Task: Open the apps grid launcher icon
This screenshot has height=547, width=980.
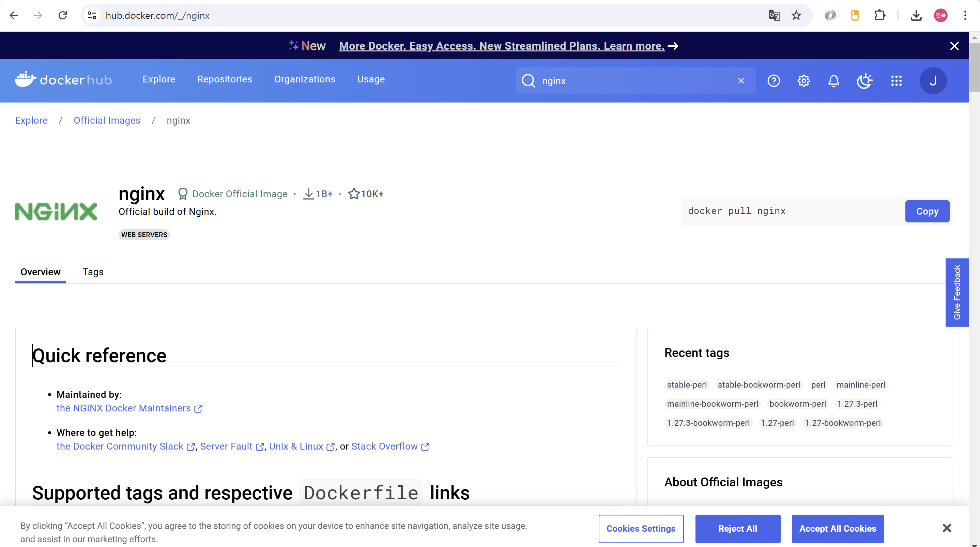Action: 896,81
